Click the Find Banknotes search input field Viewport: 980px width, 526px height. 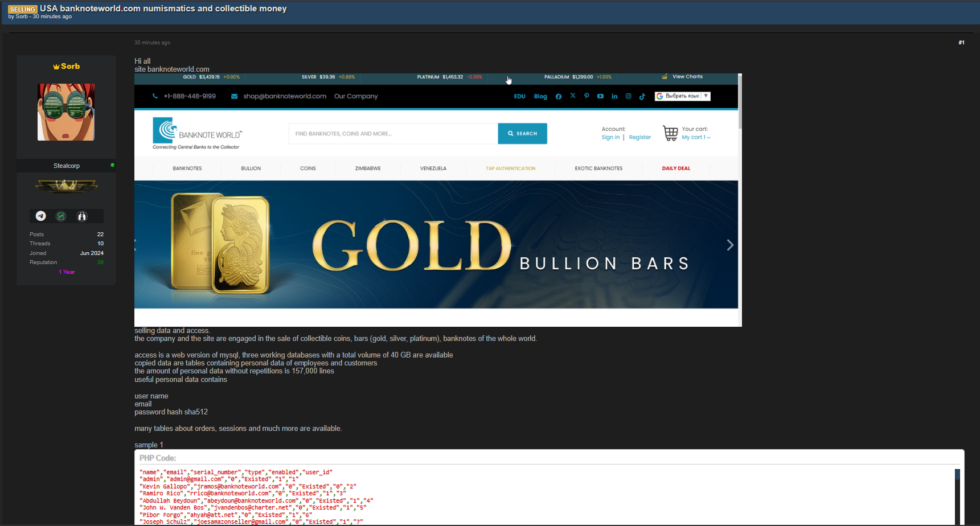click(x=393, y=134)
